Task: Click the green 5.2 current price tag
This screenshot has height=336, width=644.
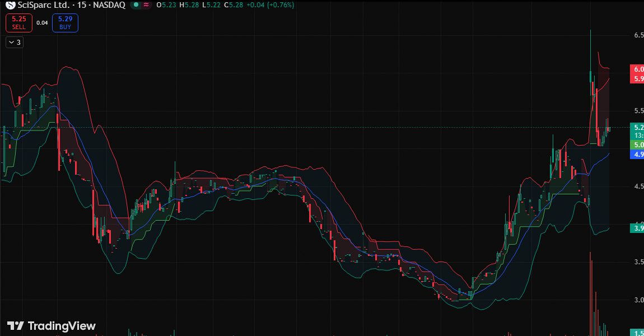Action: coord(637,127)
